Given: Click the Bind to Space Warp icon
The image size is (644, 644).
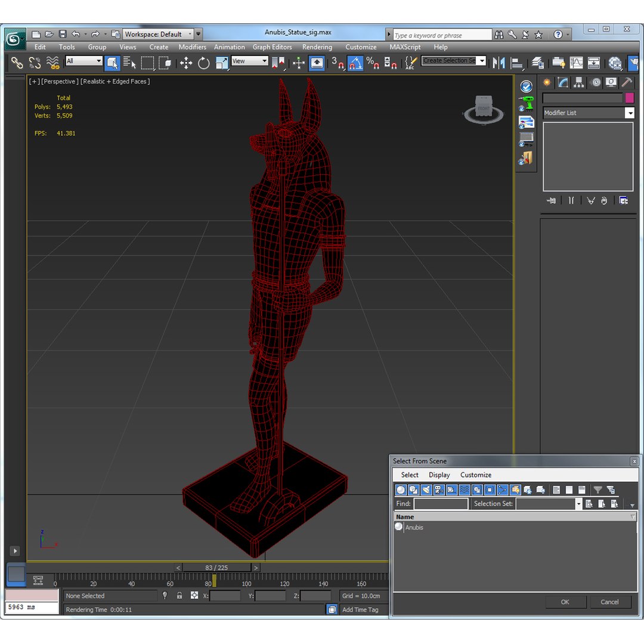Looking at the screenshot, I should coord(52,63).
